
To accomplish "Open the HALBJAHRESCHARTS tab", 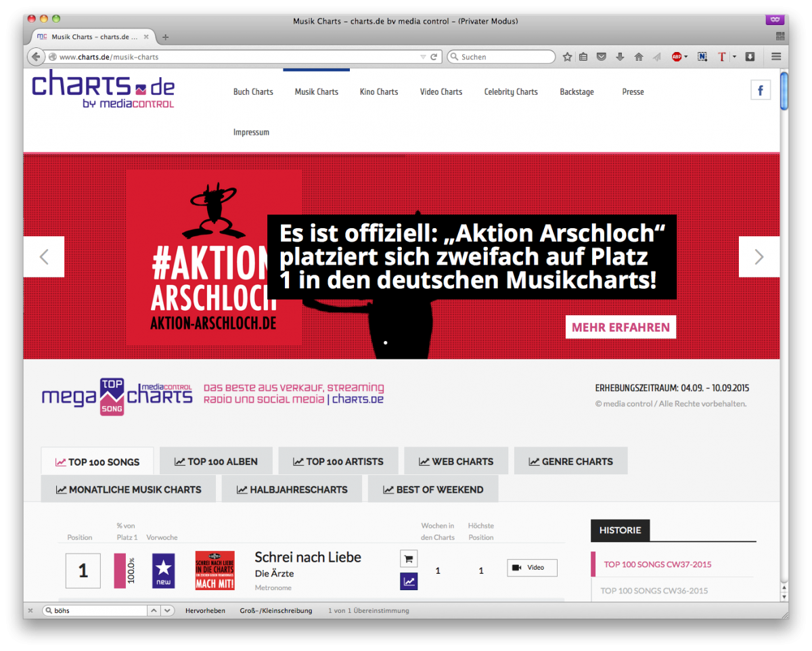I will click(292, 489).
